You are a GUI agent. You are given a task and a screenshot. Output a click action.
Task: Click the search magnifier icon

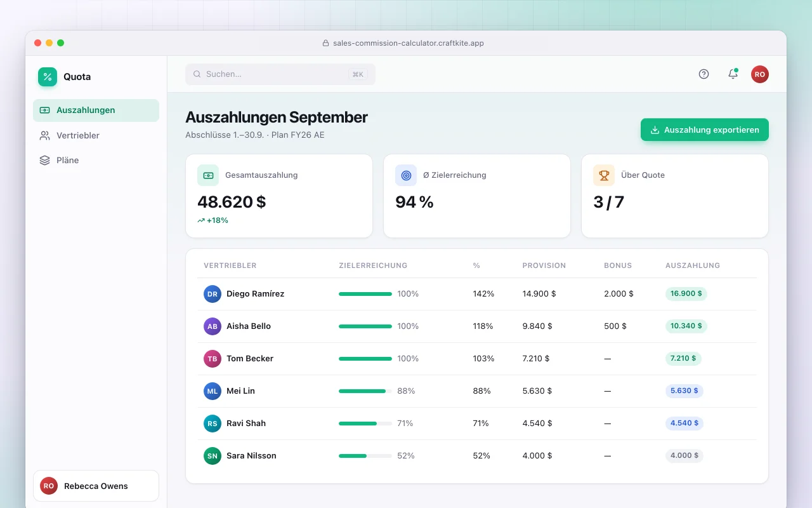197,74
